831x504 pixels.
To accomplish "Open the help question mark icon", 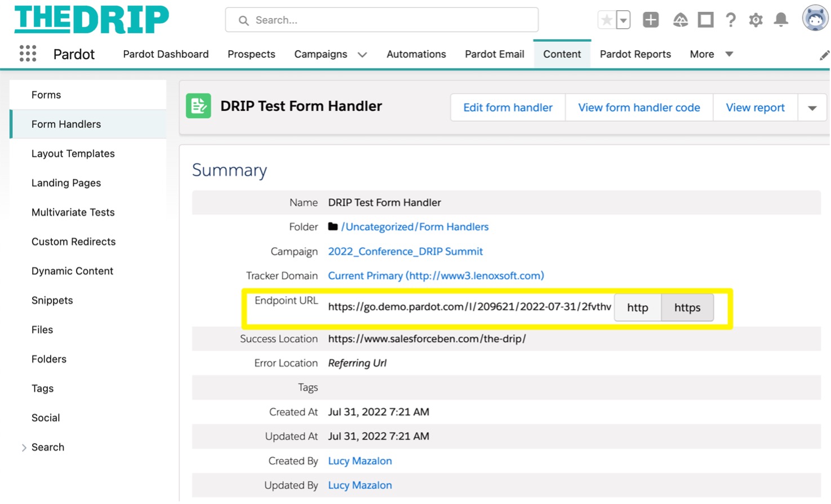I will pos(731,20).
